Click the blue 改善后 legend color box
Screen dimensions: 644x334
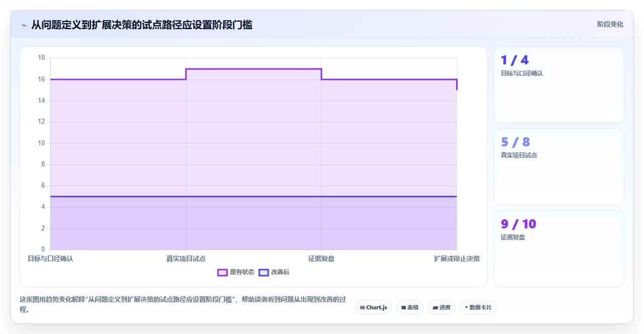[264, 272]
